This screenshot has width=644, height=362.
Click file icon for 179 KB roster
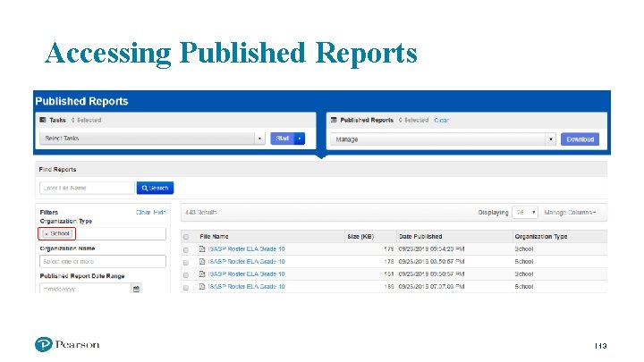tap(202, 248)
